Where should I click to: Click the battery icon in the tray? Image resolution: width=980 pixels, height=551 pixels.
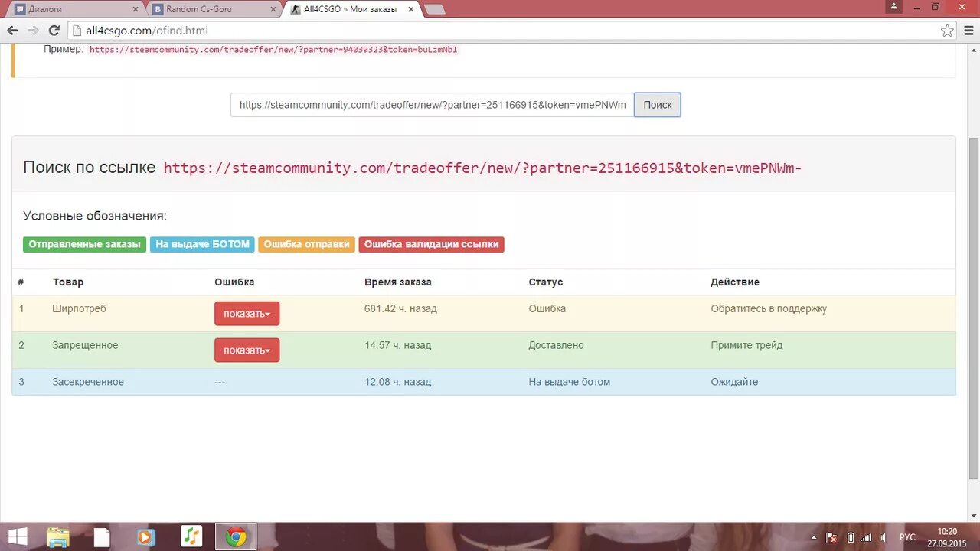[x=850, y=537]
